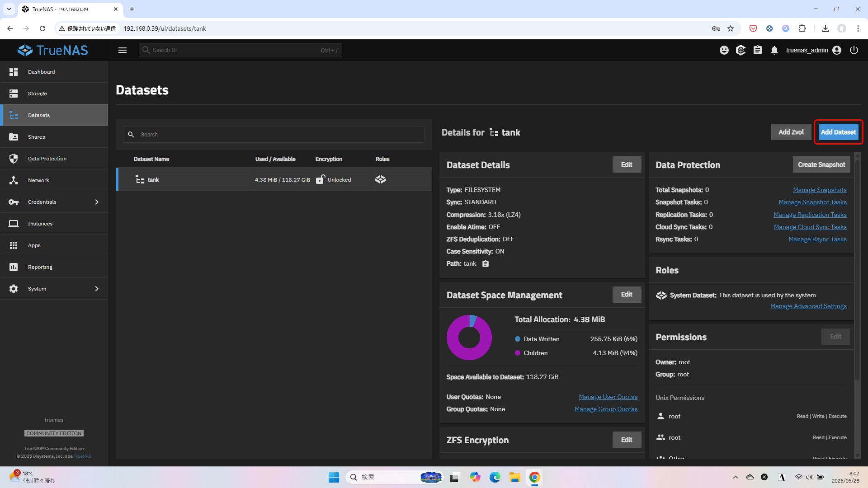
Task: Click the Data Written blue legend dot
Action: pos(518,339)
